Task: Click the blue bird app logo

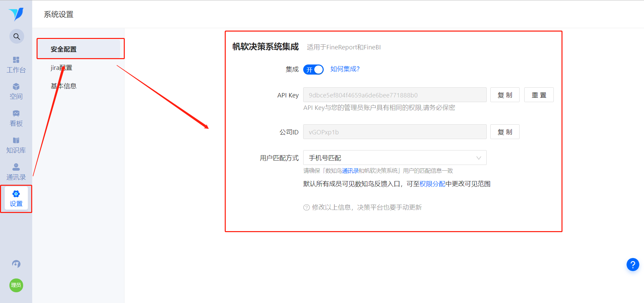Action: click(x=16, y=14)
